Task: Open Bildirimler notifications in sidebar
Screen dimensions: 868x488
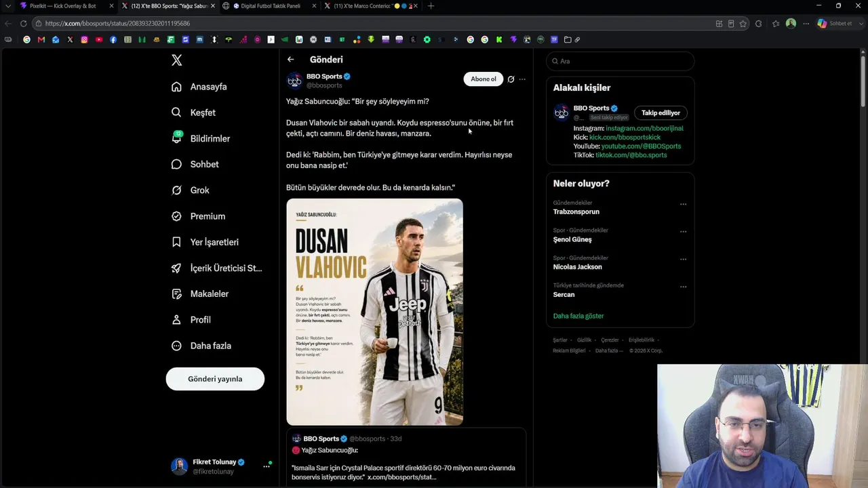Action: point(201,138)
